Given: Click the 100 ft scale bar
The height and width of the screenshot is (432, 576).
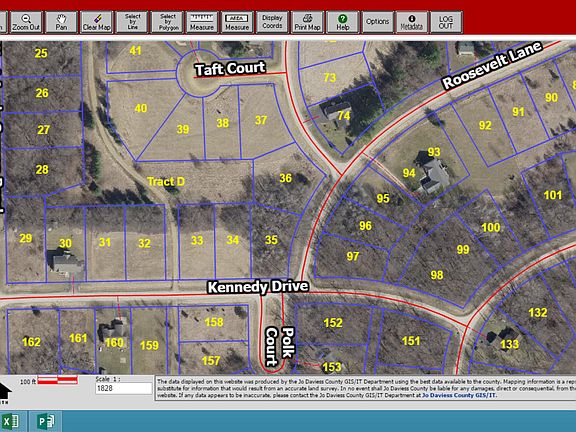Looking at the screenshot, I should pyautogui.click(x=57, y=380).
